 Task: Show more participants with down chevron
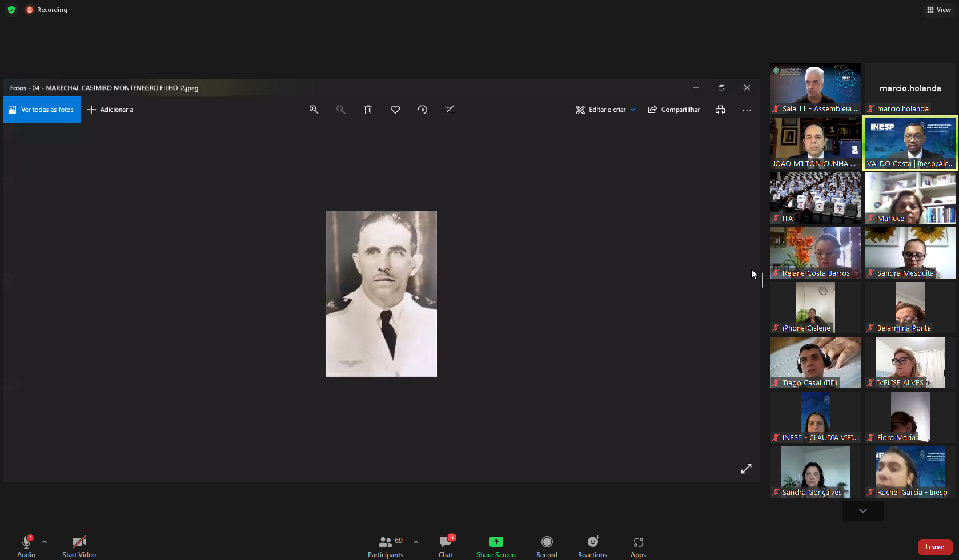coord(862,511)
